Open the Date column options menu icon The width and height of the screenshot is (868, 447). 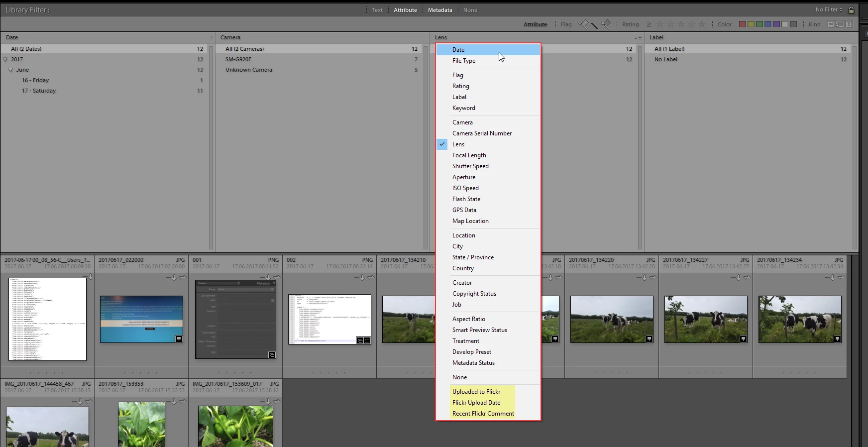pos(211,38)
